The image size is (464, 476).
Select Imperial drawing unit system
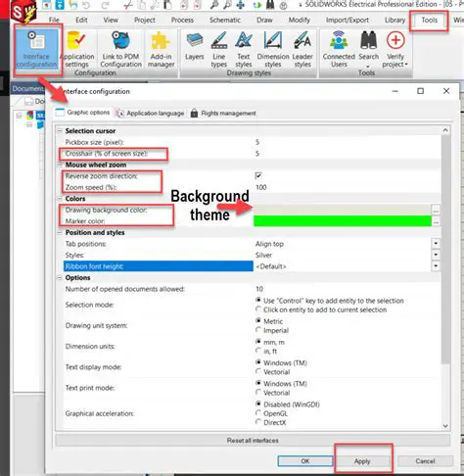tap(258, 330)
